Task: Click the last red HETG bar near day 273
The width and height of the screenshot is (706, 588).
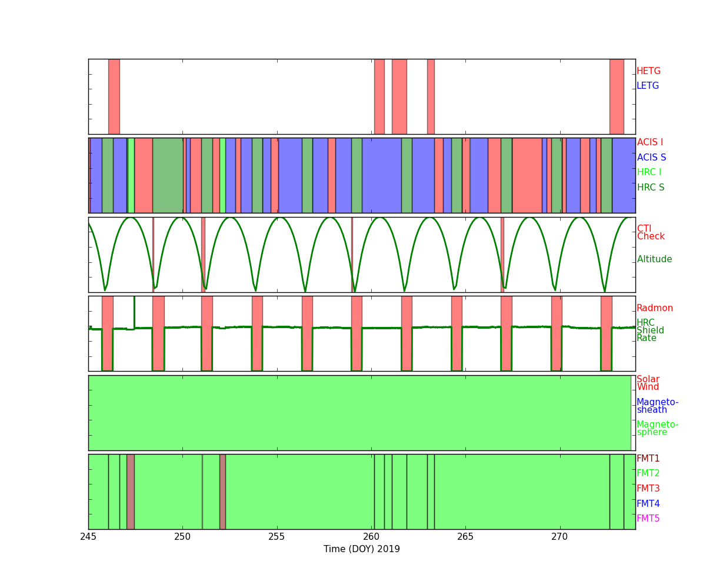Action: (616, 96)
